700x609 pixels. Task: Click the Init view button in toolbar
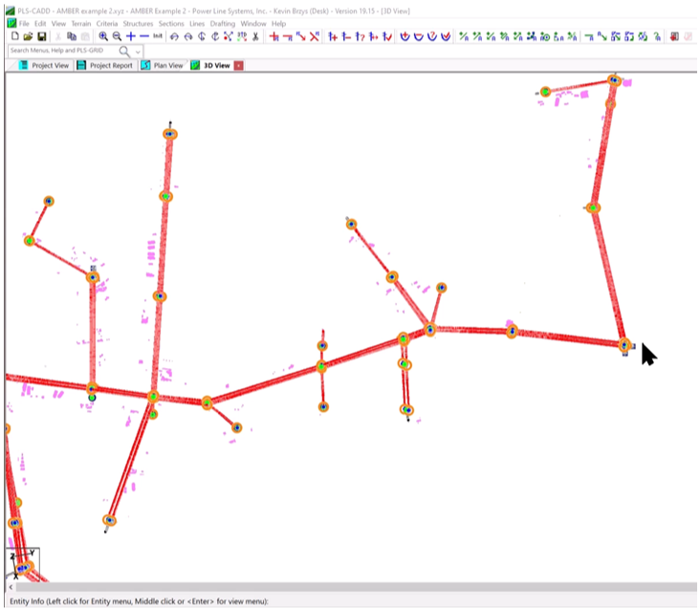(x=158, y=36)
